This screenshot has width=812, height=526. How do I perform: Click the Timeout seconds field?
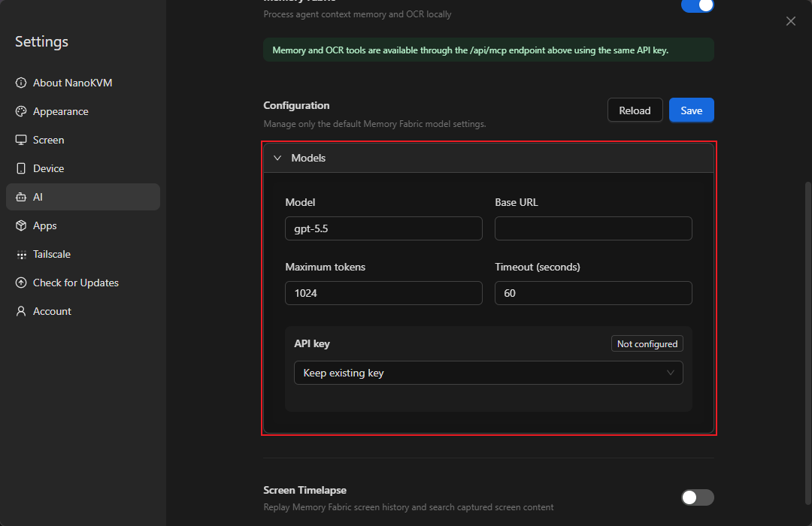coord(593,293)
